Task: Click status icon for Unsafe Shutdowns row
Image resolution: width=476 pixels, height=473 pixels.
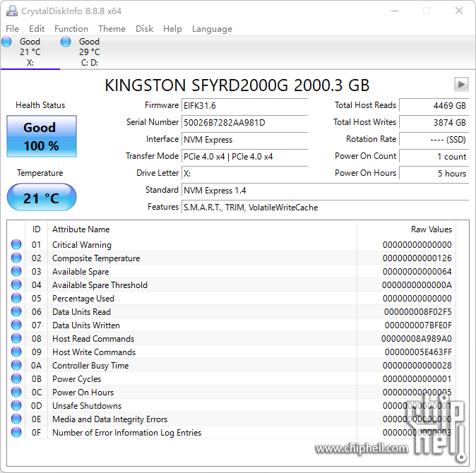Action: point(16,406)
